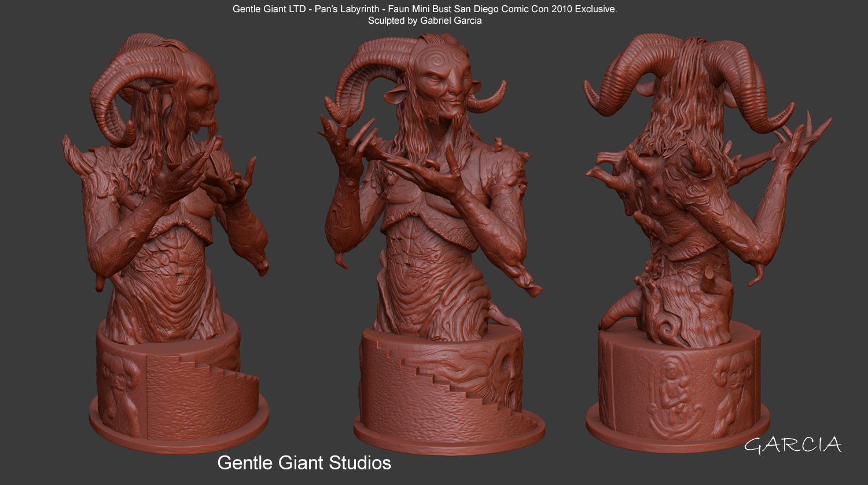868x485 pixels.
Task: Click the 'Sculpted by Gabriel Garcia' caption
Action: pos(424,21)
